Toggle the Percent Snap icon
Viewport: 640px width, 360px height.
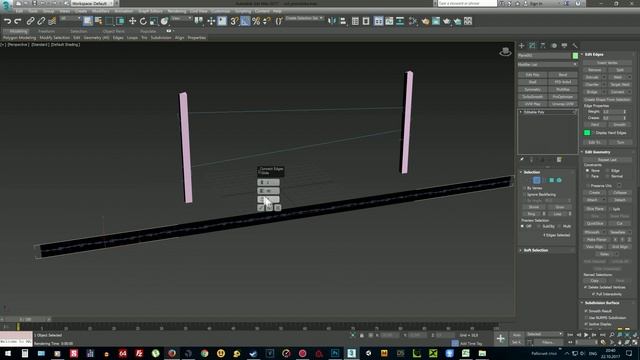256,21
